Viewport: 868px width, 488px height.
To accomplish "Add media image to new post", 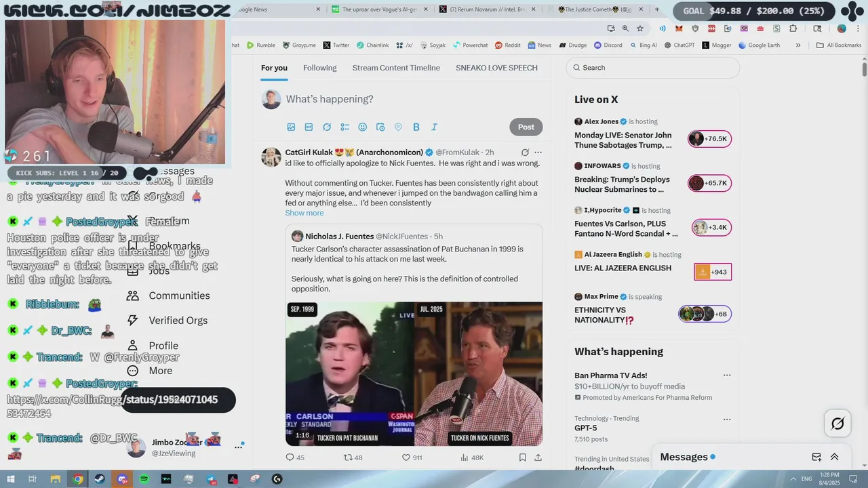I will [291, 127].
